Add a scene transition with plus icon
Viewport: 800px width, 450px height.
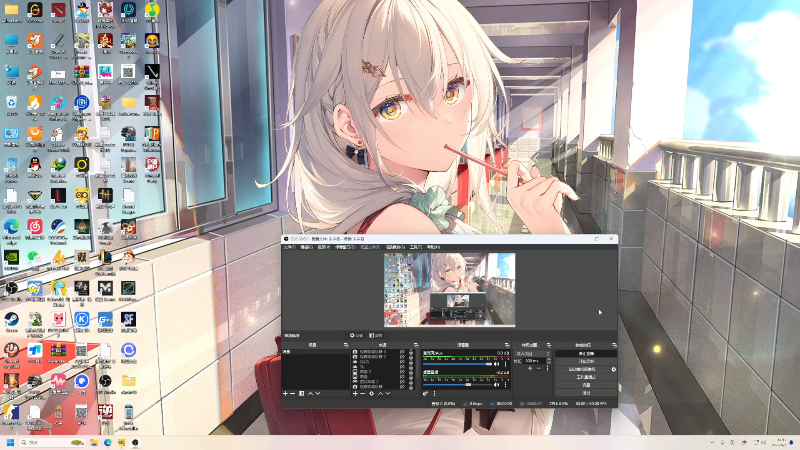(x=530, y=368)
